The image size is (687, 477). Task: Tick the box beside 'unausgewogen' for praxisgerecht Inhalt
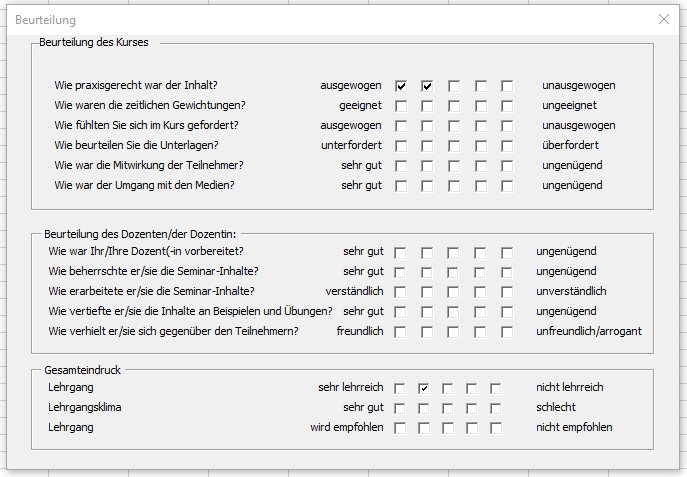[507, 86]
